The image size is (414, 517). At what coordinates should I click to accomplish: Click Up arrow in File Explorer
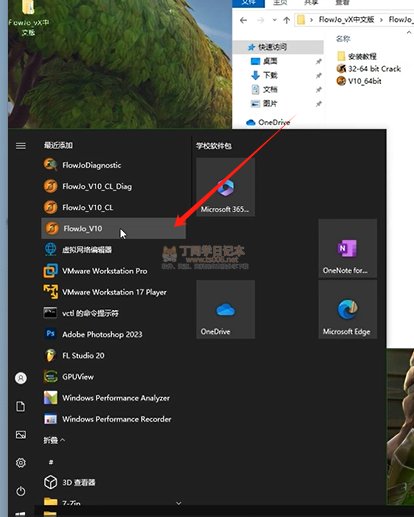(x=287, y=20)
